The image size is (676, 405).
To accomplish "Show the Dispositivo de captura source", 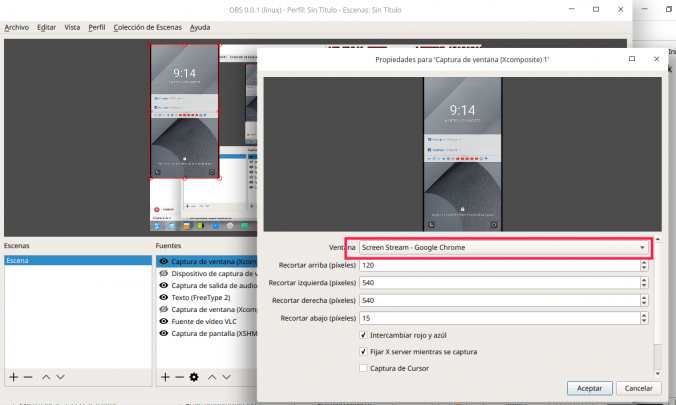I will [163, 273].
